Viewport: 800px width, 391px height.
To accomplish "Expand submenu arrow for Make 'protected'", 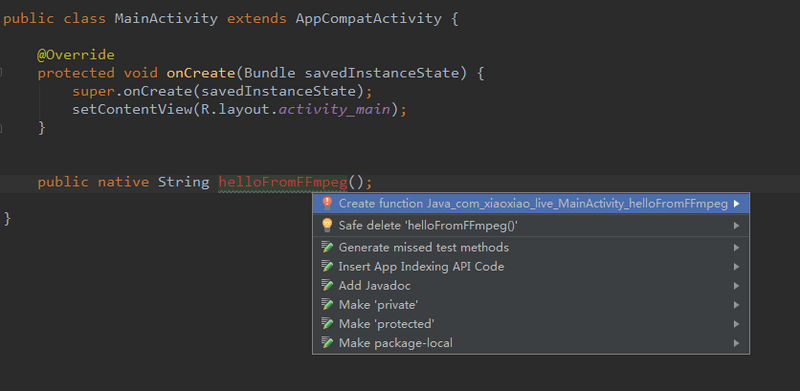I will 736,324.
